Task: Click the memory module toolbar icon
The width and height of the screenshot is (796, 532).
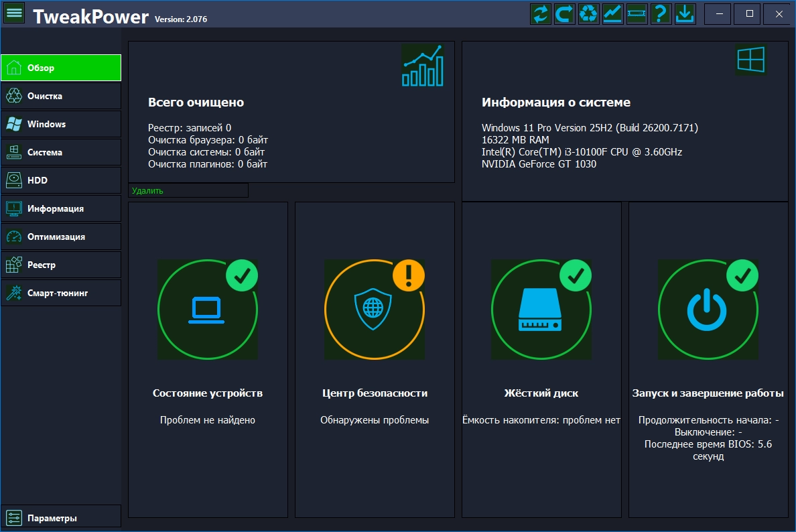Action: (x=637, y=13)
